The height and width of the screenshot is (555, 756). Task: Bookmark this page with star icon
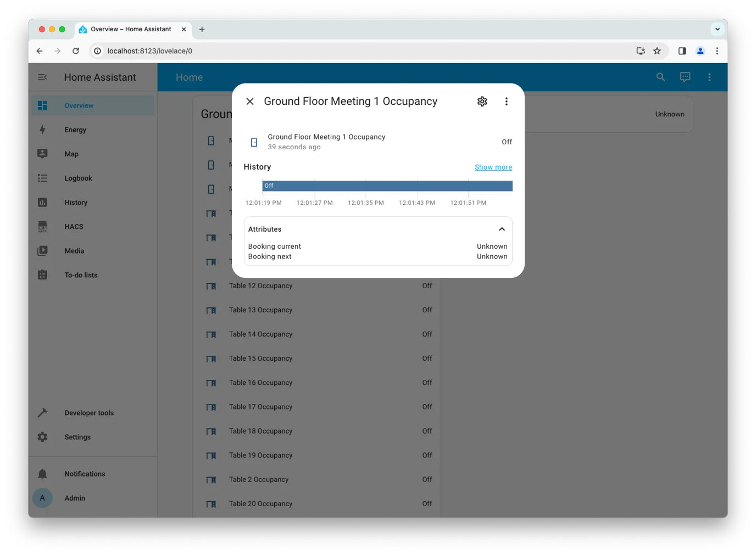657,51
